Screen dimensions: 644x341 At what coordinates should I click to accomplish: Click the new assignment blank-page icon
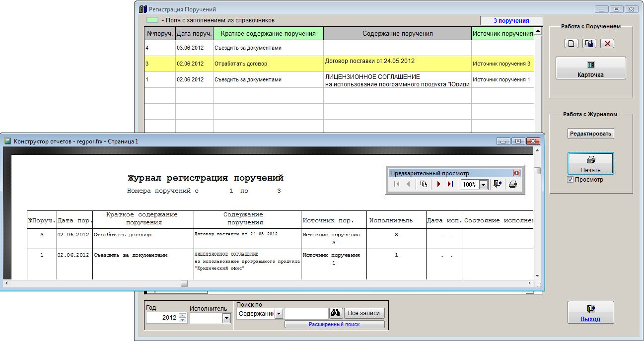point(571,44)
